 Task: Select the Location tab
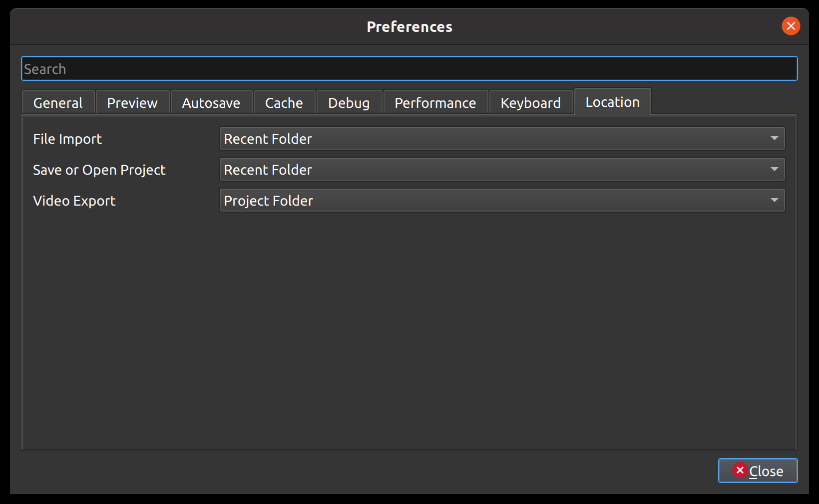tap(613, 102)
